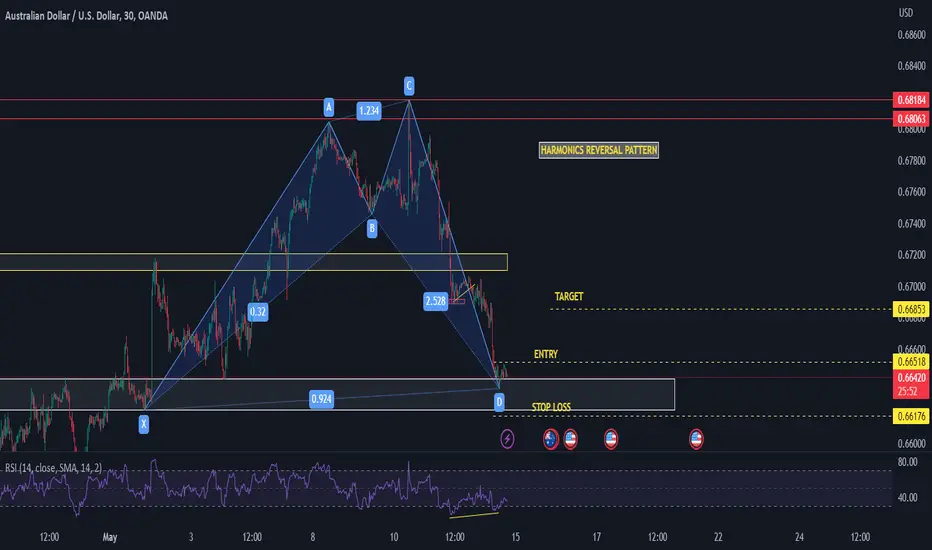The image size is (932, 550).
Task: Click the 0.67400 price axis value
Action: click(911, 224)
